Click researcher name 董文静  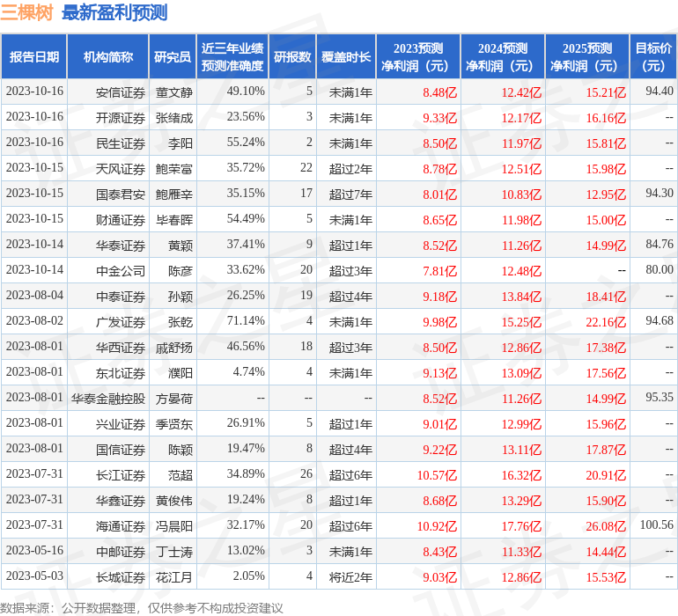tap(174, 92)
